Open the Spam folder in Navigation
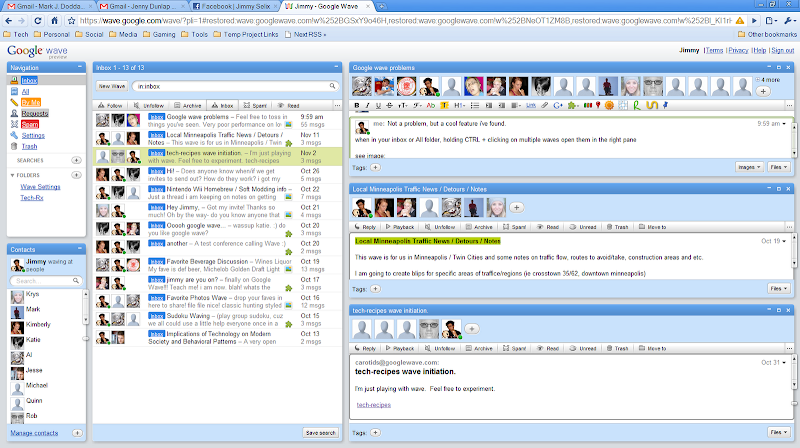800x448 pixels. pyautogui.click(x=30, y=125)
